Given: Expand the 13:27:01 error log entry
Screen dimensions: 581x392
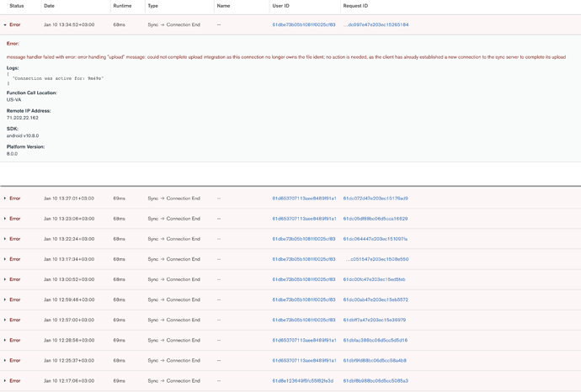Looking at the screenshot, I should 5,199.
